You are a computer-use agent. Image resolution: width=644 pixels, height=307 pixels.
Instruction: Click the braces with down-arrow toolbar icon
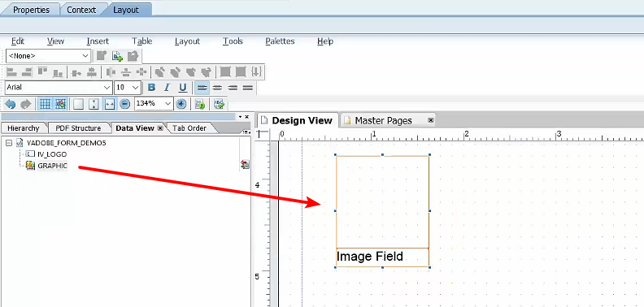coord(256,72)
